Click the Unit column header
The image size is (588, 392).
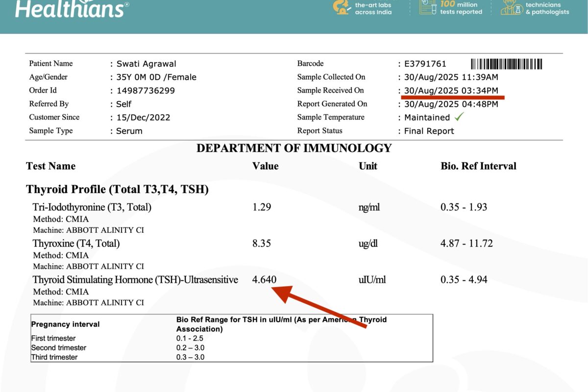(x=368, y=166)
